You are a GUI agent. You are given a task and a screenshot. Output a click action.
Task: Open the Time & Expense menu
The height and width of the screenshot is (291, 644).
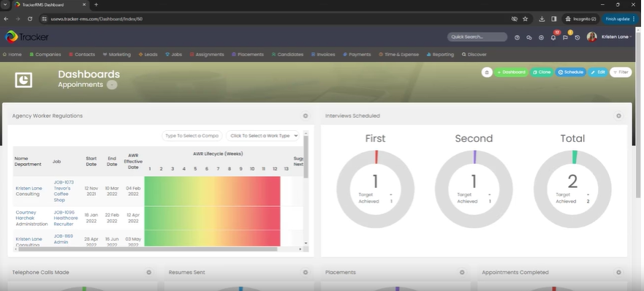coord(399,54)
